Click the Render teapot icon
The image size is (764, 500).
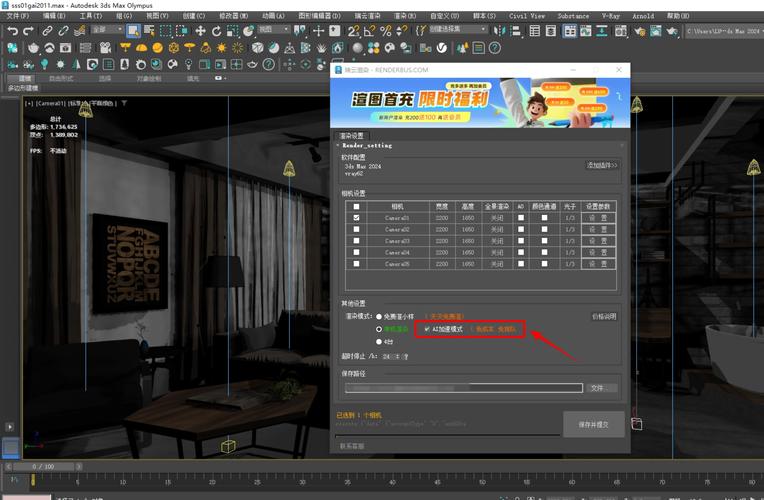point(672,31)
